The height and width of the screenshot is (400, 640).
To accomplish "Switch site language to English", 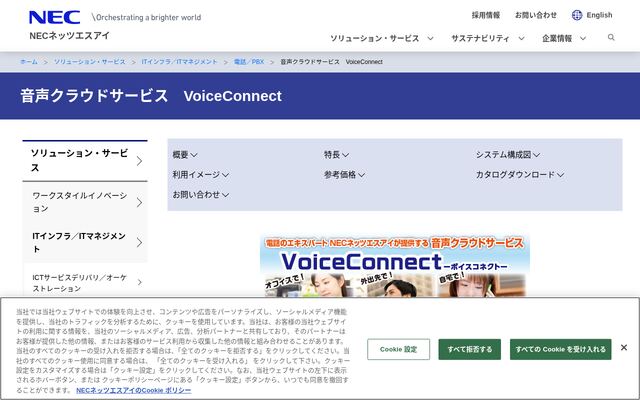I will tap(599, 15).
